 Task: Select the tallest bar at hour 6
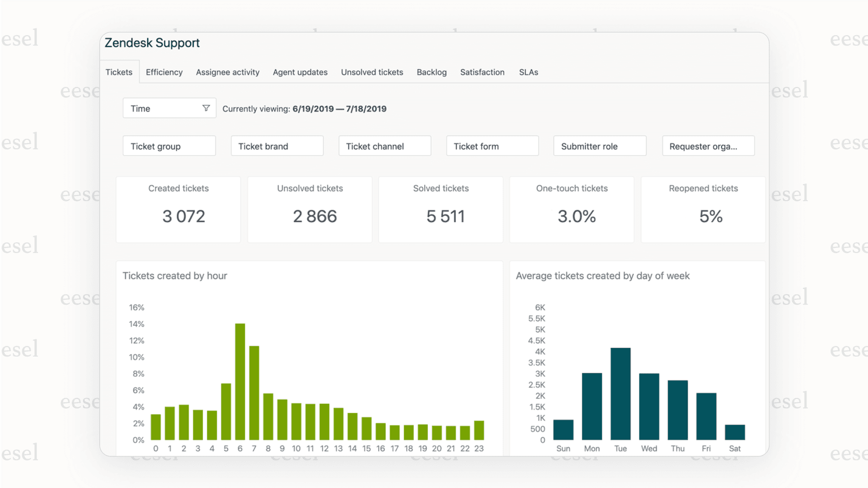tap(240, 382)
